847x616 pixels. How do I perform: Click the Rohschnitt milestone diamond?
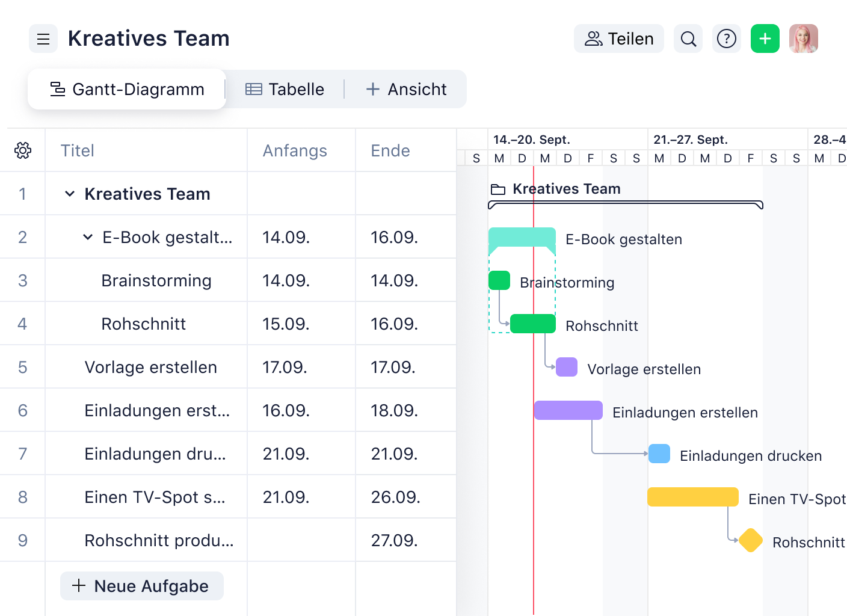[750, 540]
